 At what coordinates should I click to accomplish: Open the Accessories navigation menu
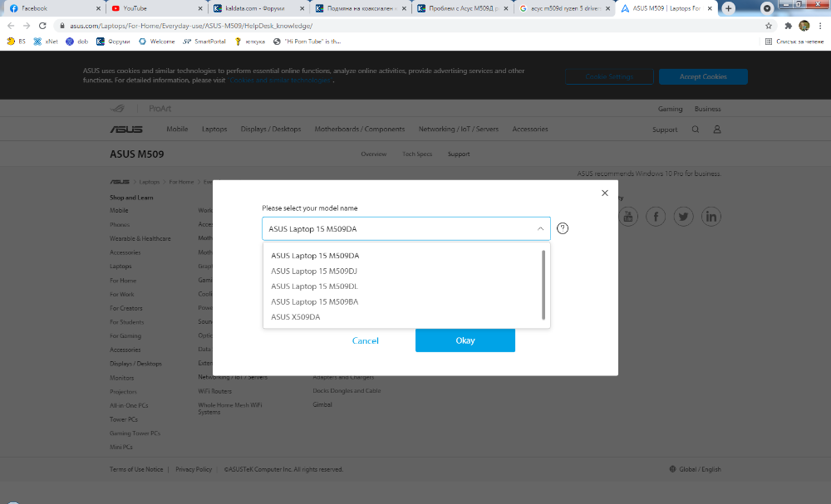point(530,130)
